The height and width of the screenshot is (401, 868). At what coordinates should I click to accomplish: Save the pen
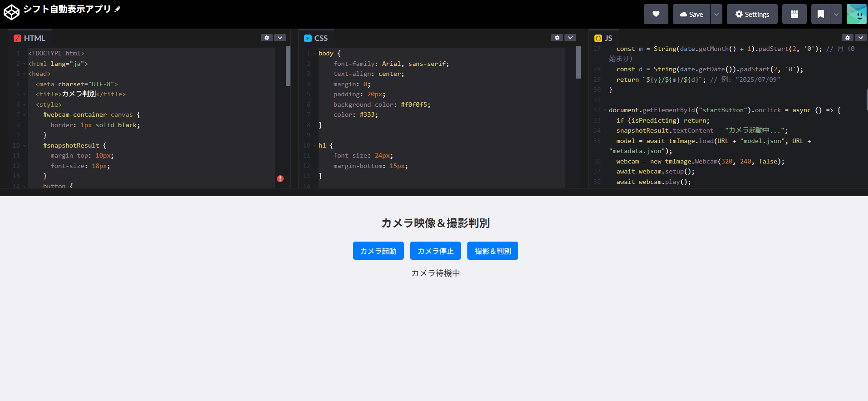[691, 14]
